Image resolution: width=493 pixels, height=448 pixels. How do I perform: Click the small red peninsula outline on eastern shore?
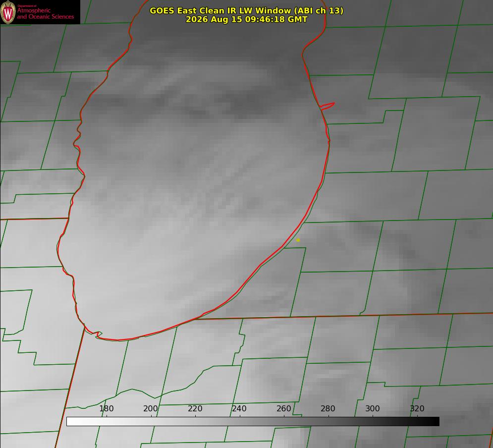(328, 106)
